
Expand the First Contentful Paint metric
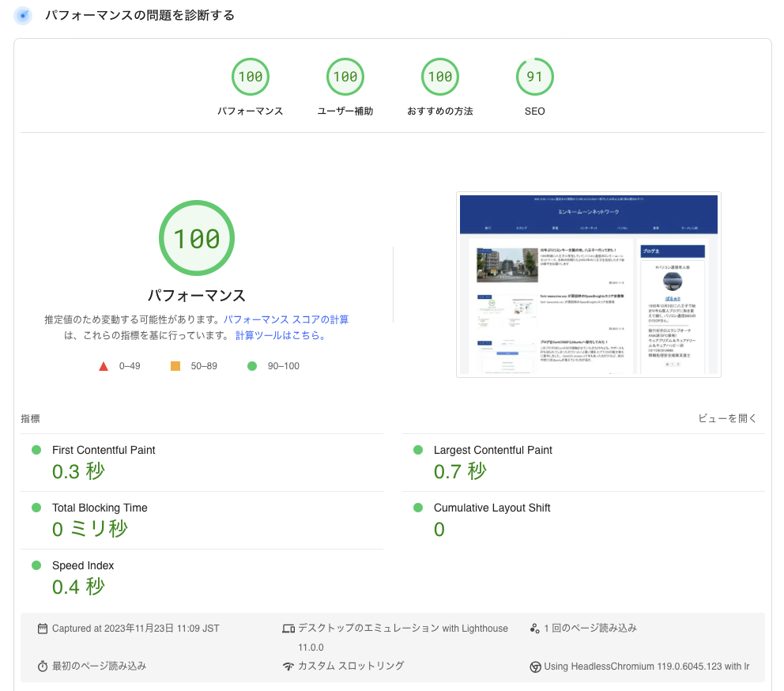coord(104,450)
